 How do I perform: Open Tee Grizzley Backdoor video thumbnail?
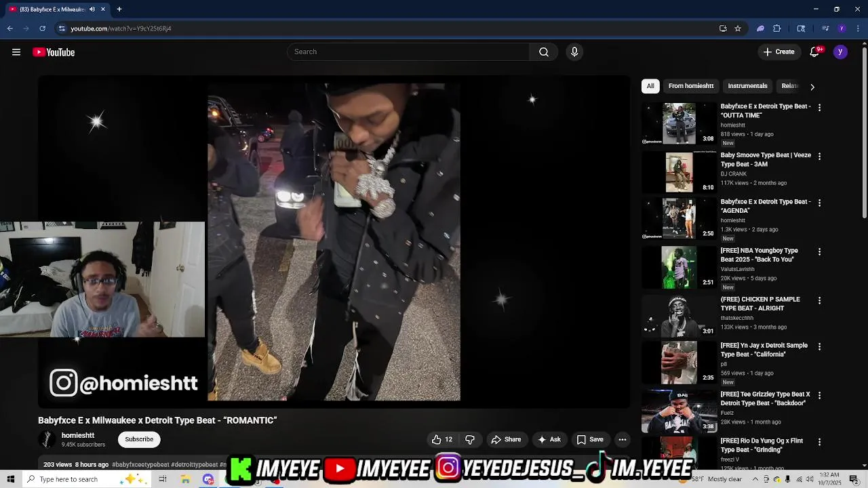(x=679, y=411)
